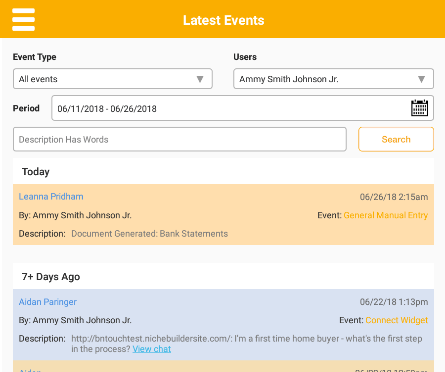Select the All events combo box

pos(113,79)
